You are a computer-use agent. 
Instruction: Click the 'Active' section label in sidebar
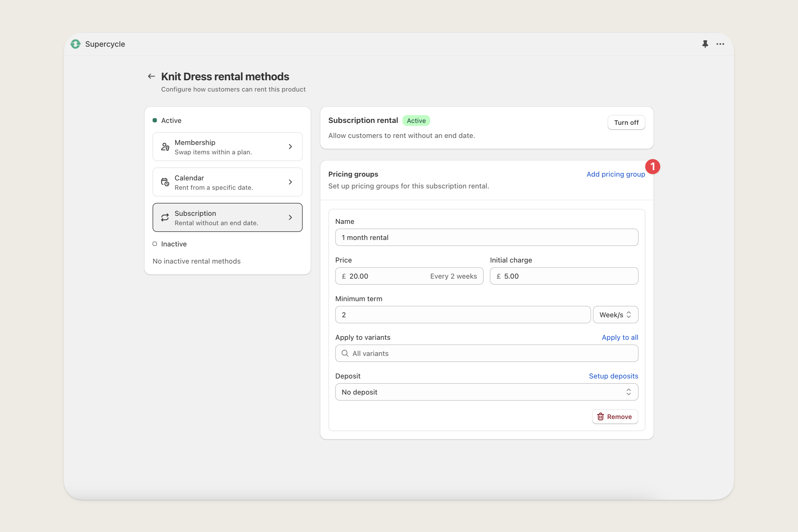coord(171,121)
